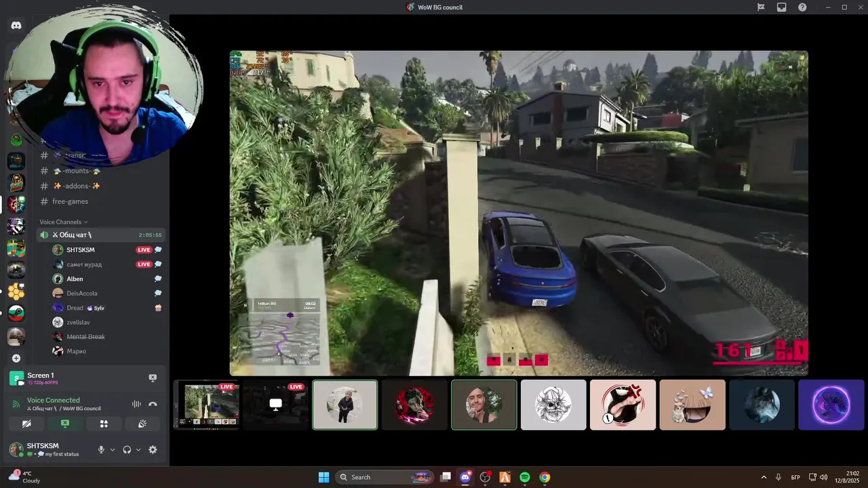This screenshot has width=868, height=488.
Task: Open the Bulgarian flag server icon
Action: point(16,313)
